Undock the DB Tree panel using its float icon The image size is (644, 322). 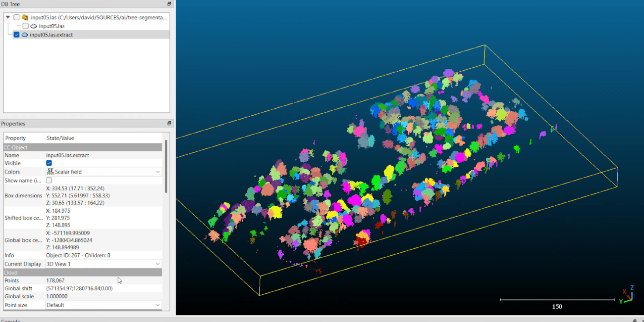pos(168,4)
